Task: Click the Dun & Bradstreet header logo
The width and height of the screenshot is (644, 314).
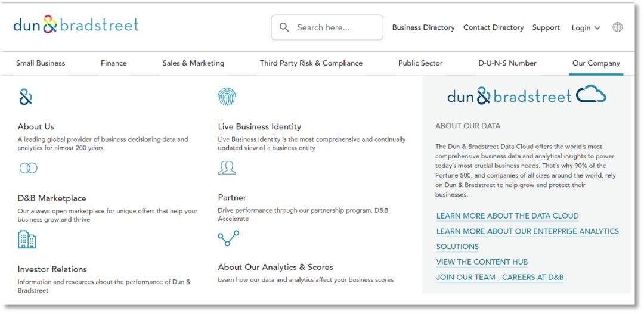Action: click(x=76, y=25)
